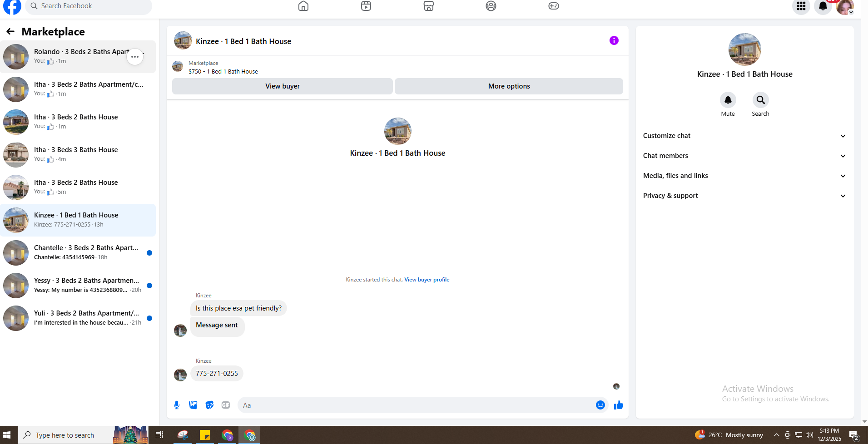This screenshot has width=868, height=444.
Task: Record a voice clip with microphone icon
Action: tap(177, 405)
